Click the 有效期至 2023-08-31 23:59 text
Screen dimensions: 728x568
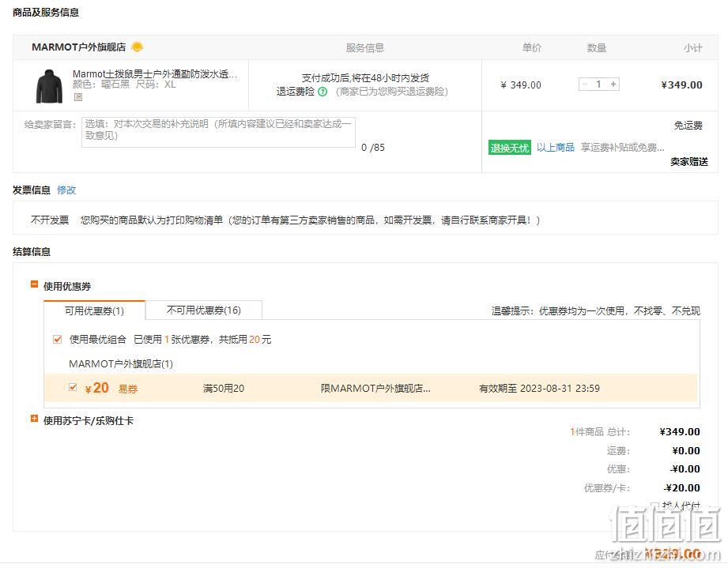pyautogui.click(x=539, y=389)
